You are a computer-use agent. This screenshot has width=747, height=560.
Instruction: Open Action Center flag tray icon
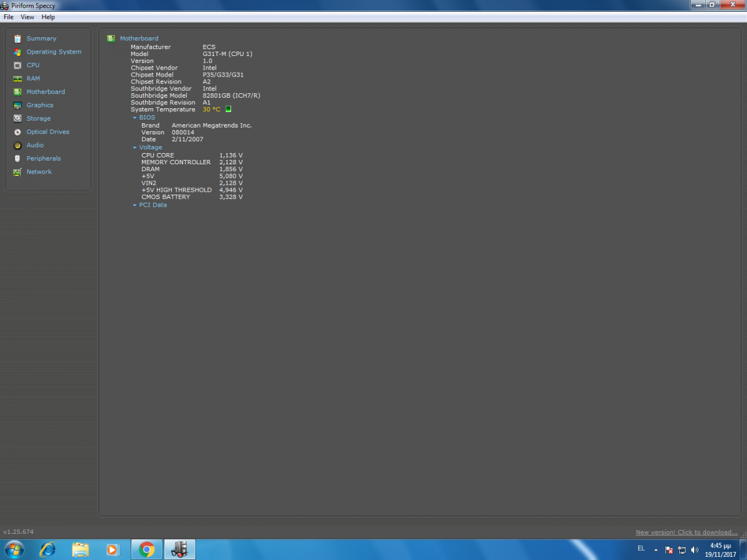669,550
